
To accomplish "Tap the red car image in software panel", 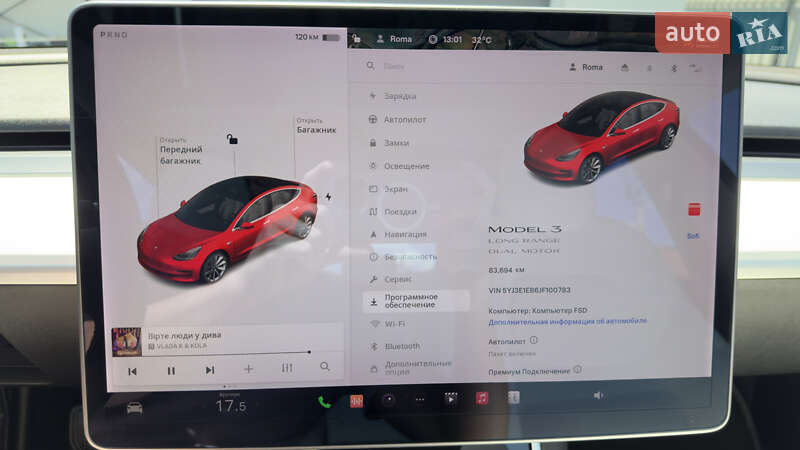I will [602, 137].
